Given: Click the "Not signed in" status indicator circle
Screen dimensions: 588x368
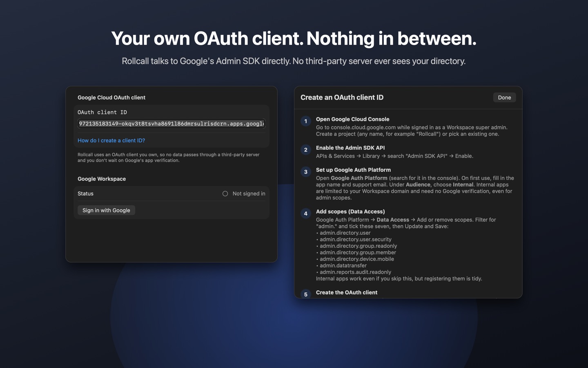Looking at the screenshot, I should [x=225, y=193].
